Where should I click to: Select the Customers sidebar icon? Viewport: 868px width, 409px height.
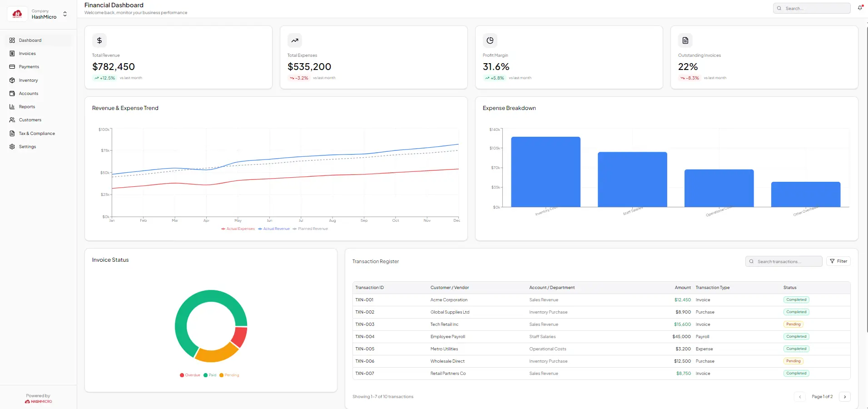click(12, 120)
